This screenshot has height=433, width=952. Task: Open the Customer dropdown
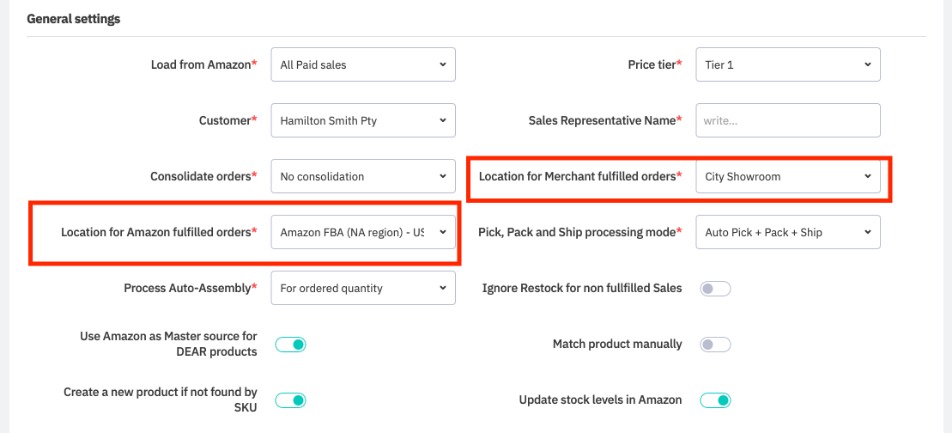click(362, 121)
